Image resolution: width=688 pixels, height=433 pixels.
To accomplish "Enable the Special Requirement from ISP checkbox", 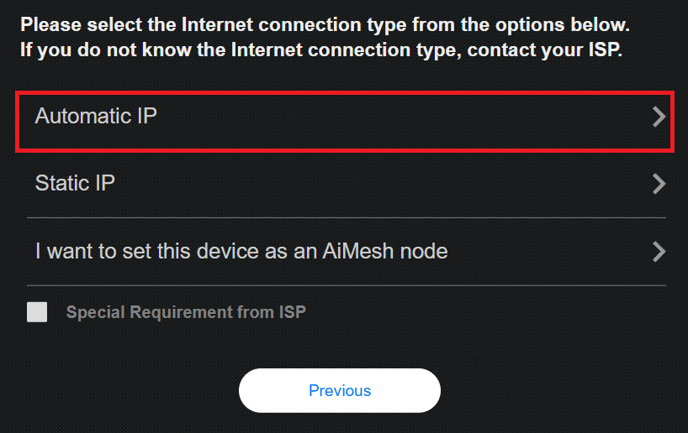I will point(37,312).
